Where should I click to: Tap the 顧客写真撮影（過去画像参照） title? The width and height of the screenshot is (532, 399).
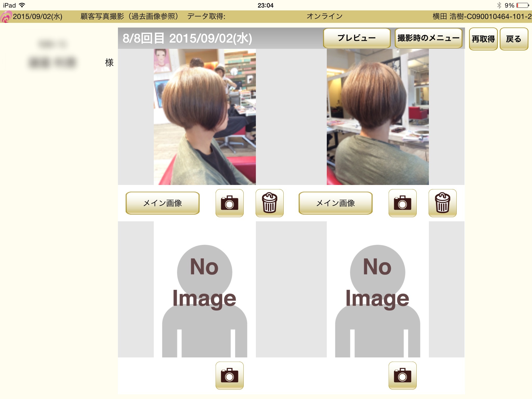click(x=129, y=16)
